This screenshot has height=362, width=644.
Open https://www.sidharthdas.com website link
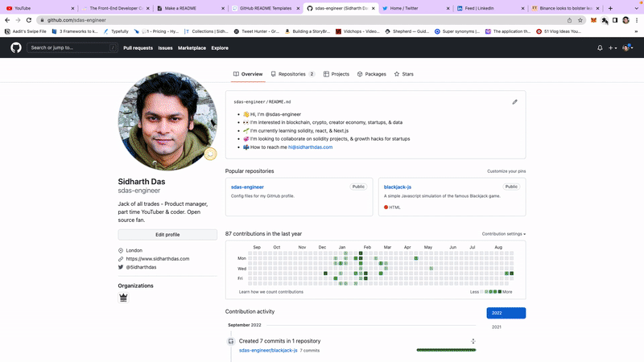158,259
